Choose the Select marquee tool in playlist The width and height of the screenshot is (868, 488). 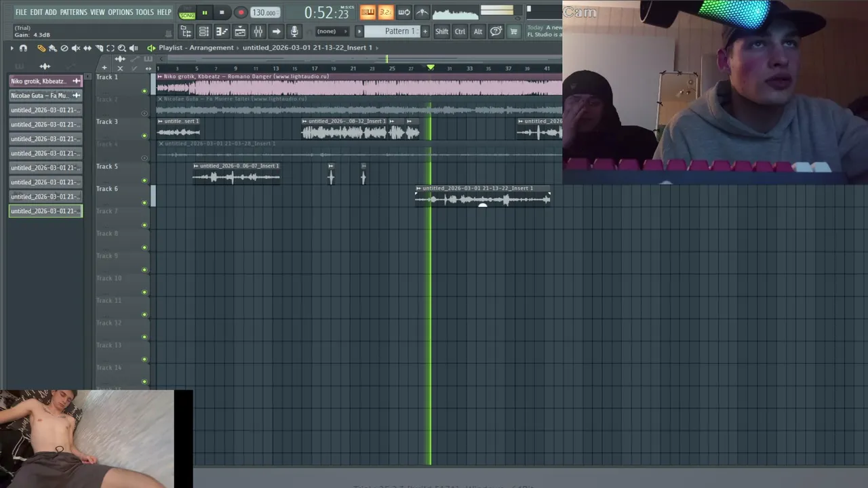pos(111,48)
